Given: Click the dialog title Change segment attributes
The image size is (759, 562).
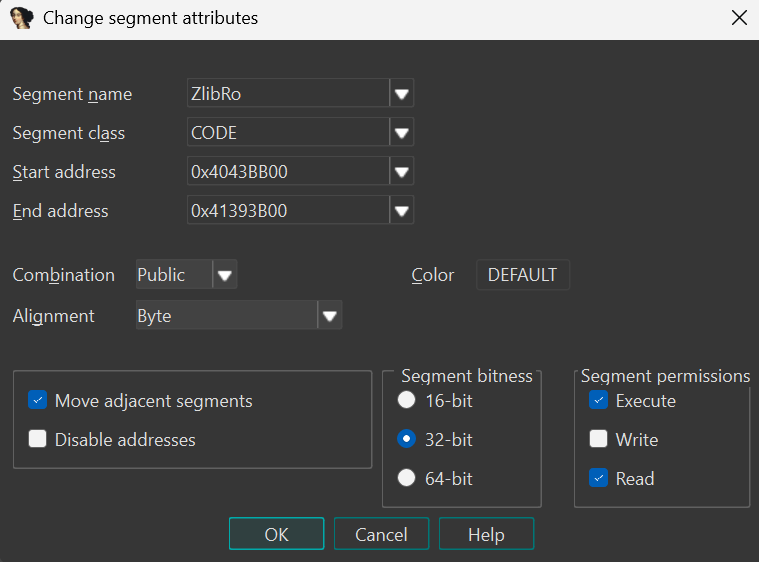Looking at the screenshot, I should [x=151, y=18].
